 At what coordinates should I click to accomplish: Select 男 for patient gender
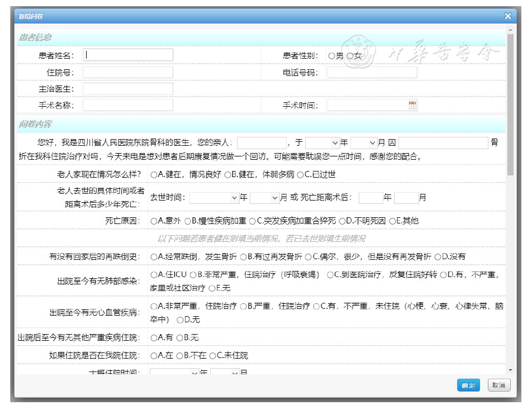[331, 56]
